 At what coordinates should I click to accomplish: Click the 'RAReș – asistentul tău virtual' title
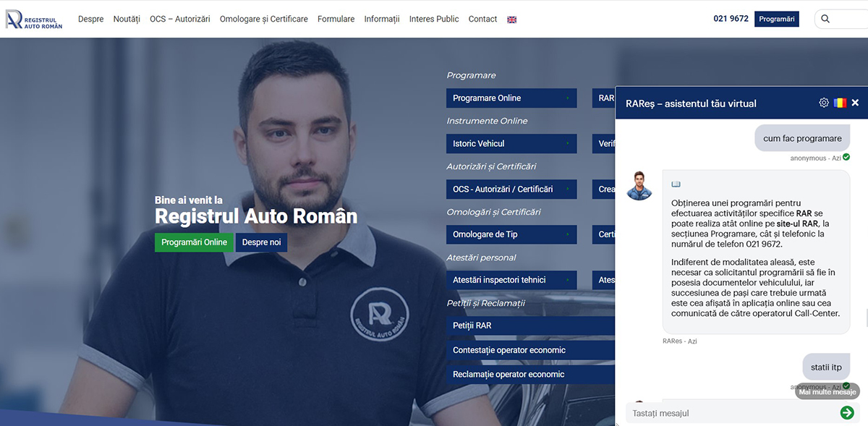(x=691, y=103)
